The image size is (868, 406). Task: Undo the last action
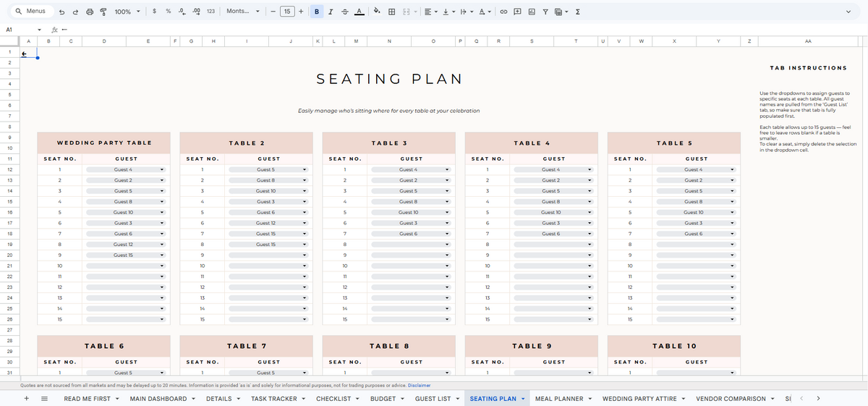tap(62, 12)
